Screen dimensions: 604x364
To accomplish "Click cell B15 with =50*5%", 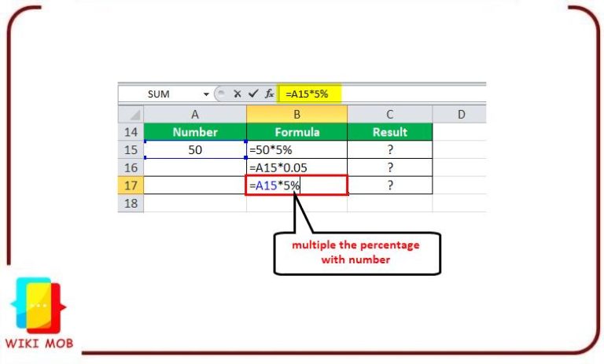I will pyautogui.click(x=296, y=149).
